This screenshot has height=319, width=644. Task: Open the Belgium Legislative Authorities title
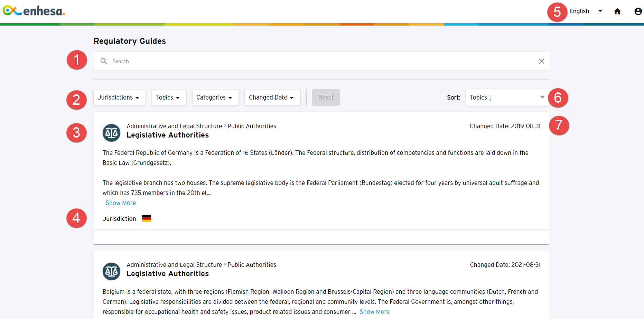click(168, 274)
